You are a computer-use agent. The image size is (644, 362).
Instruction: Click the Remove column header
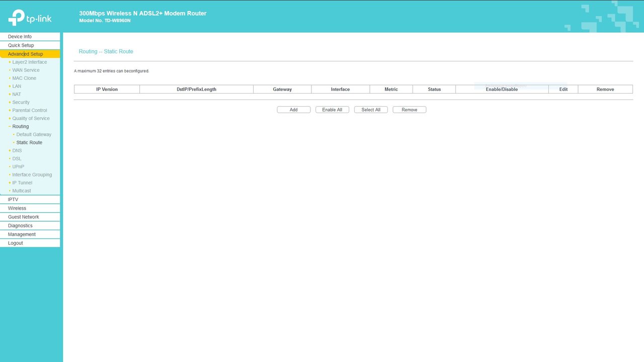(605, 89)
